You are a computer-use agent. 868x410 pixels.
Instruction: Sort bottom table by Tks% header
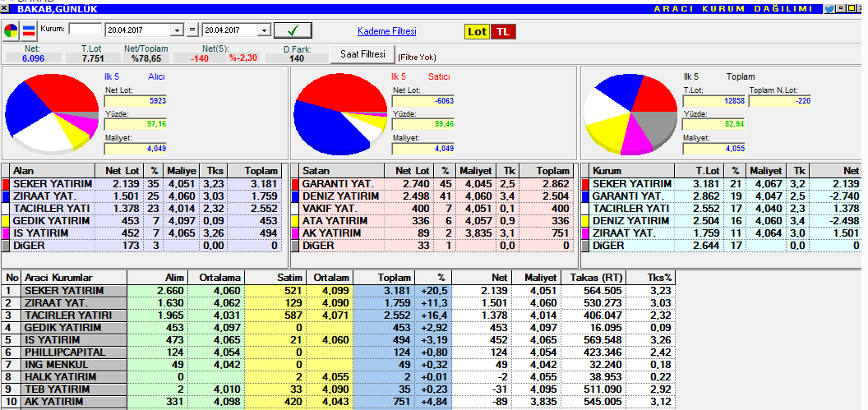[x=649, y=278]
